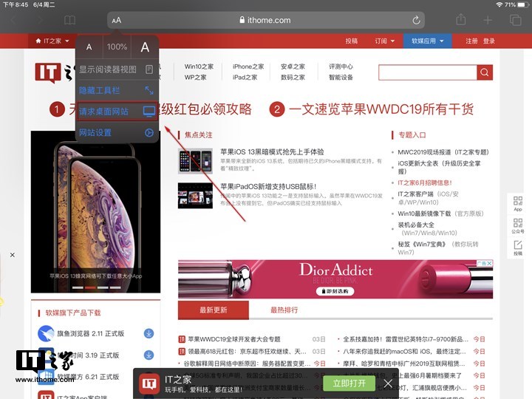The height and width of the screenshot is (399, 532).
Task: Open MWC2019现场报道 topic link
Action: point(443,152)
